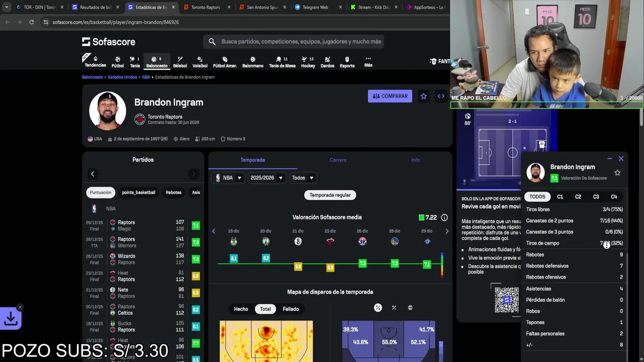The image size is (644, 362).
Task: Select the Voleibol sport icon
Action: click(x=200, y=62)
